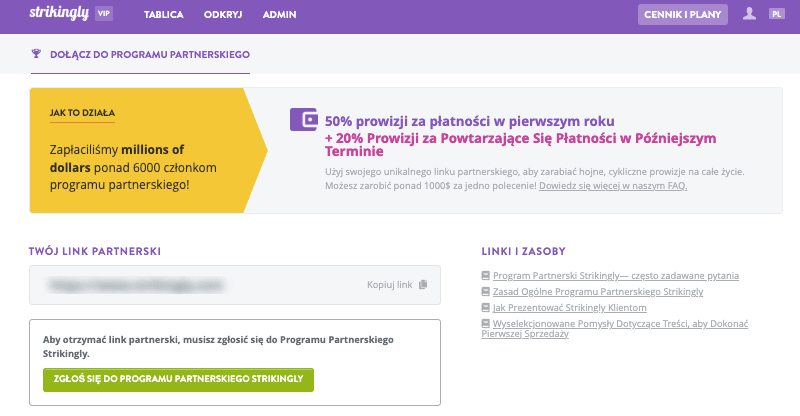Click the blurred partner link field
The height and width of the screenshot is (416, 800).
tap(235, 285)
